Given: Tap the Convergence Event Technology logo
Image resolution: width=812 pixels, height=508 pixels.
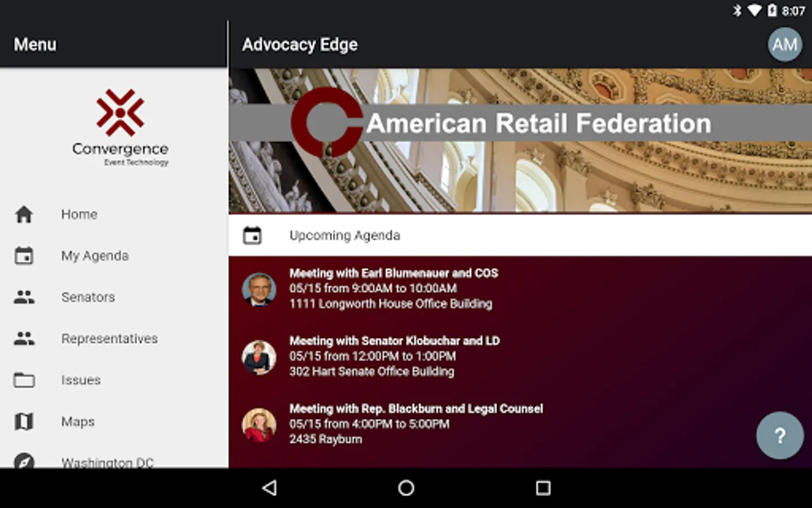Looking at the screenshot, I should [x=120, y=128].
